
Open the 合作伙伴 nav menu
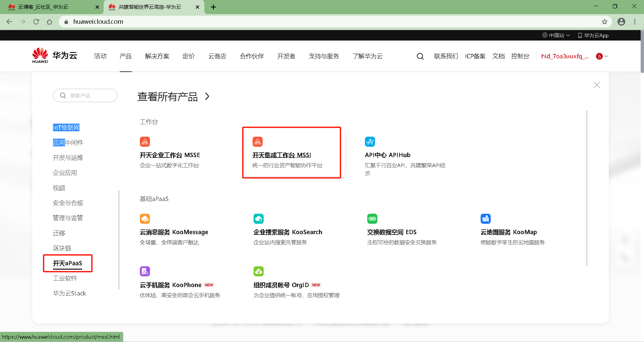pos(252,56)
